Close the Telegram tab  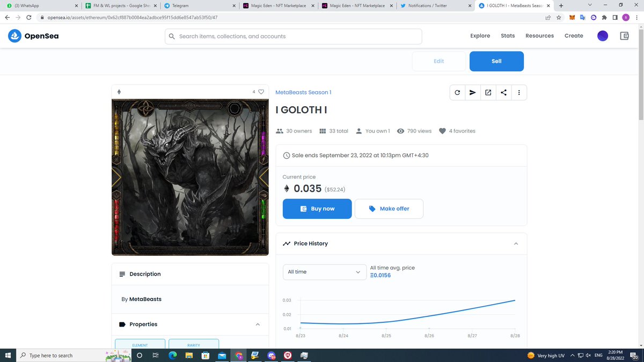click(x=235, y=5)
